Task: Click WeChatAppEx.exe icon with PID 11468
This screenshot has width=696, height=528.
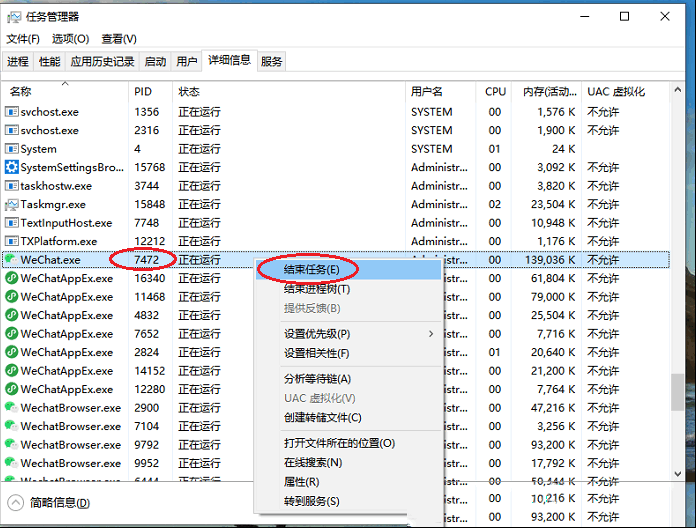Action: 11,297
